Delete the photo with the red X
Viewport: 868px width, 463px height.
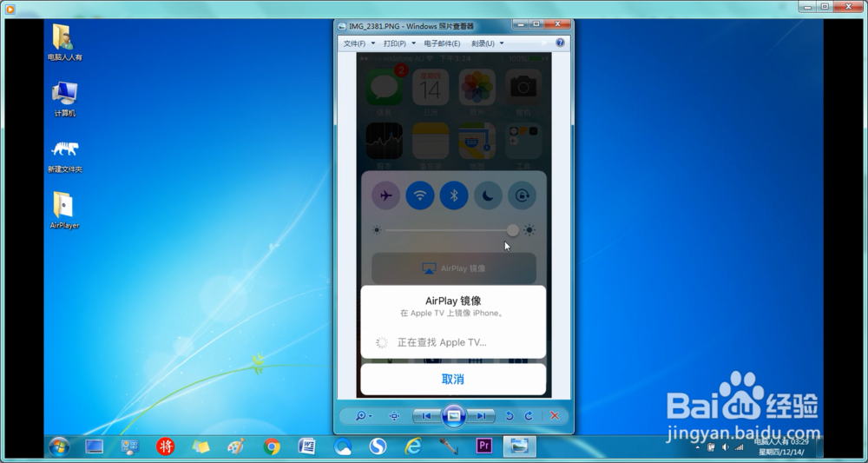point(554,416)
